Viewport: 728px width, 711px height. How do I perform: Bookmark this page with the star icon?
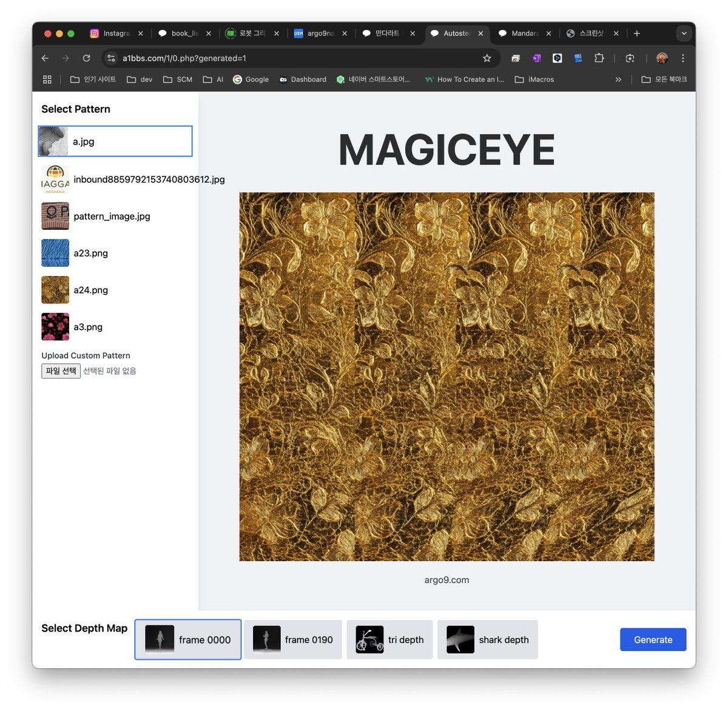[487, 58]
